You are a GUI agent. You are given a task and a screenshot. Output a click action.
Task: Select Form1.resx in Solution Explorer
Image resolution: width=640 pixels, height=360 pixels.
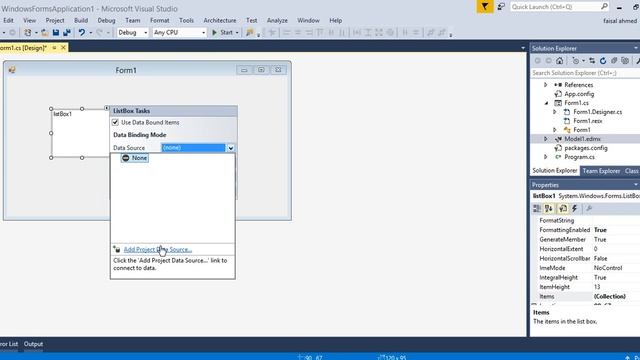click(x=588, y=121)
